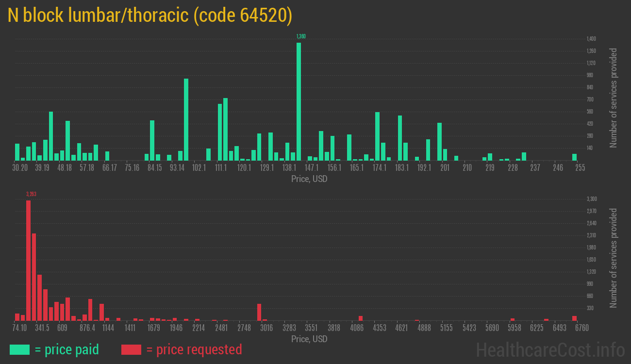Click the 1,400 y-axis label in top chart
Viewport: 631px width, 364px height.
(591, 39)
